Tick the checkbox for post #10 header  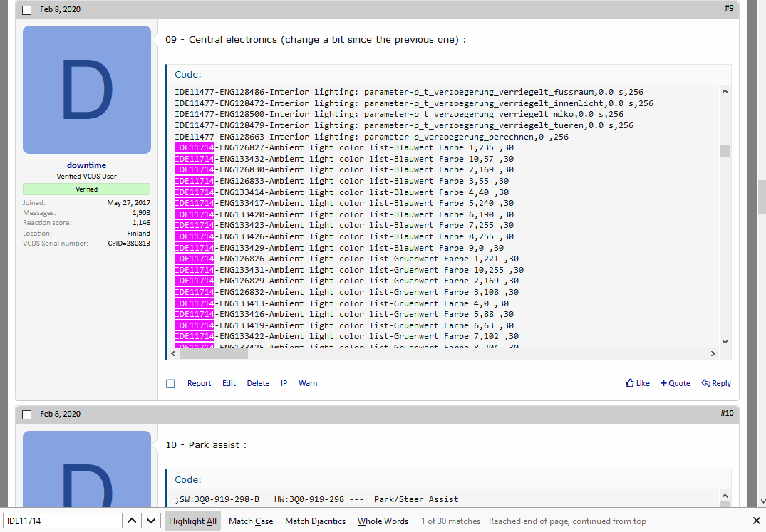coord(27,414)
